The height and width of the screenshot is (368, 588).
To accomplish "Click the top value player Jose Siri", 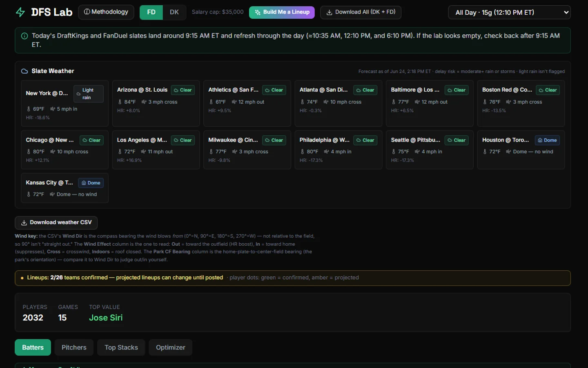I will click(x=106, y=318).
